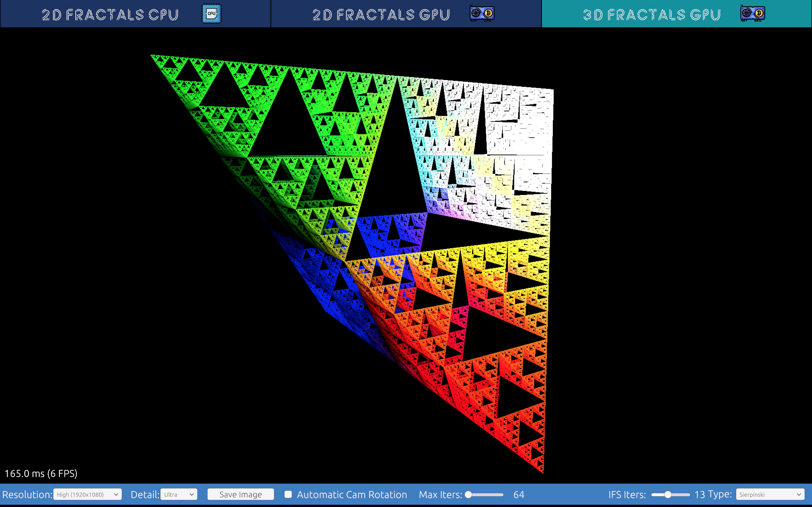Enable Automatic Cam Rotation checkbox
812x507 pixels.
click(288, 494)
